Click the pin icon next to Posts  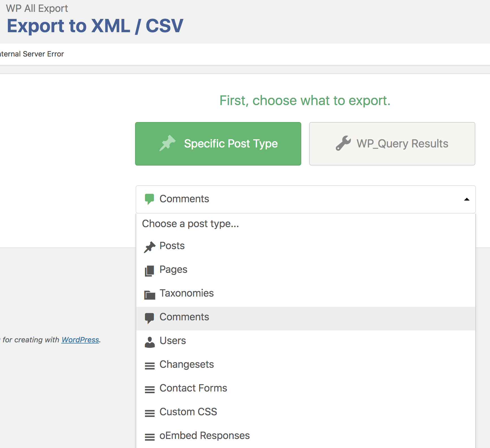149,247
